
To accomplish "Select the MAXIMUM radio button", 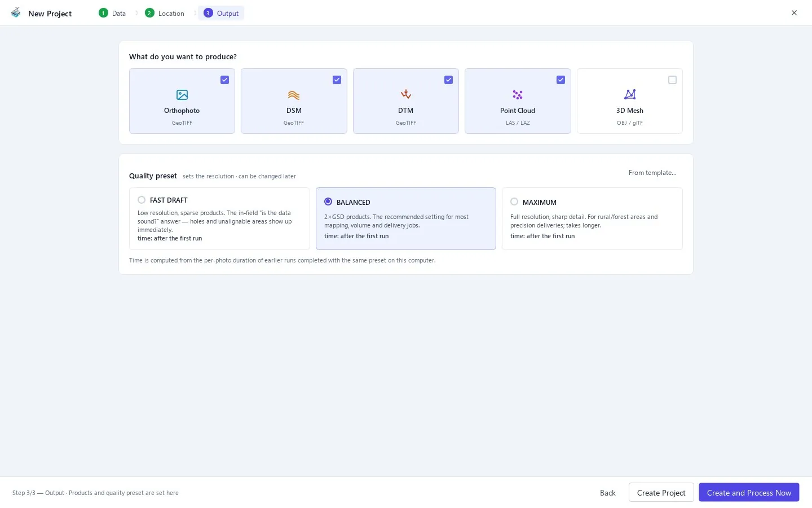I will [x=514, y=202].
